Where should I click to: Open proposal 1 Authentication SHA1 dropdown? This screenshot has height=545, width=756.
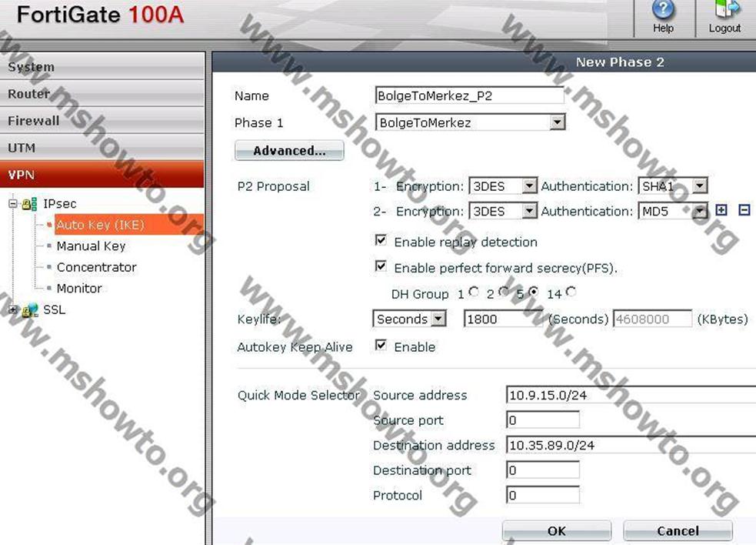(673, 186)
